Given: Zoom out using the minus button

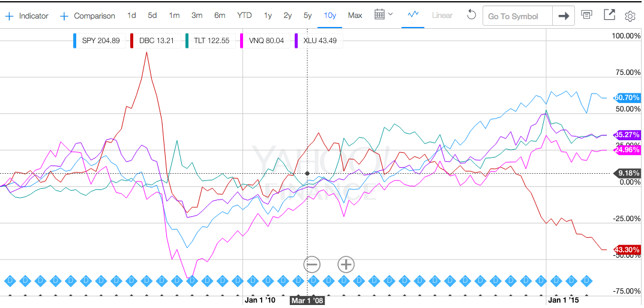Looking at the screenshot, I should pyautogui.click(x=311, y=264).
